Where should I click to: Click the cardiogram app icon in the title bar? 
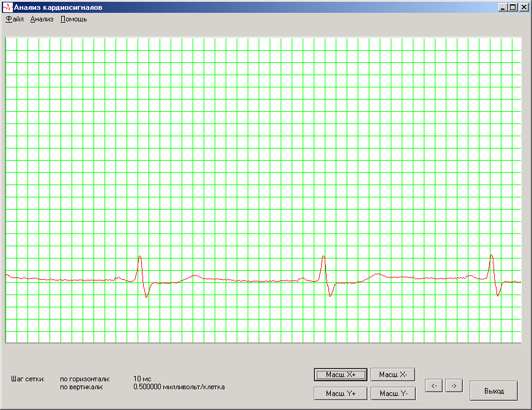coord(7,7)
